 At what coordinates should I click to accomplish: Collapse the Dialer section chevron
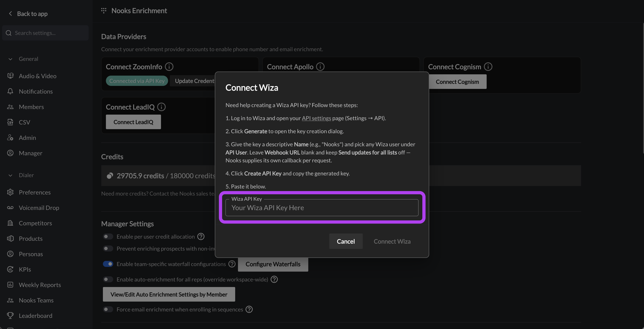click(10, 175)
